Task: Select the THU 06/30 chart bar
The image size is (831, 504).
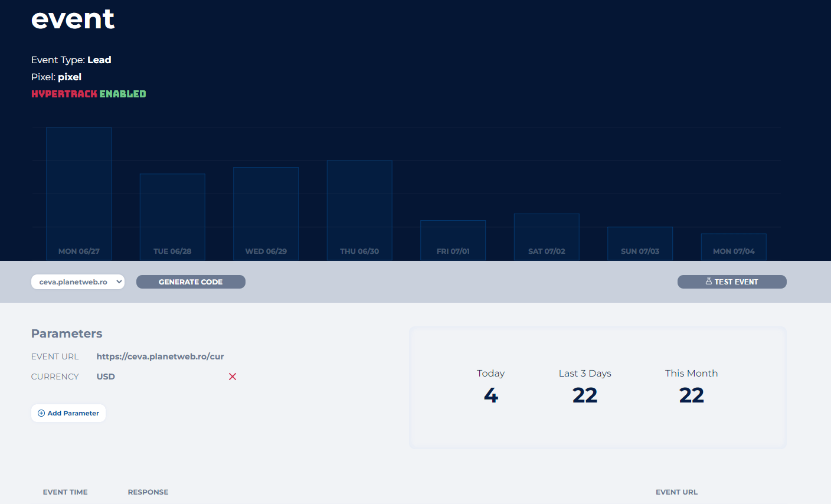Action: click(x=359, y=210)
